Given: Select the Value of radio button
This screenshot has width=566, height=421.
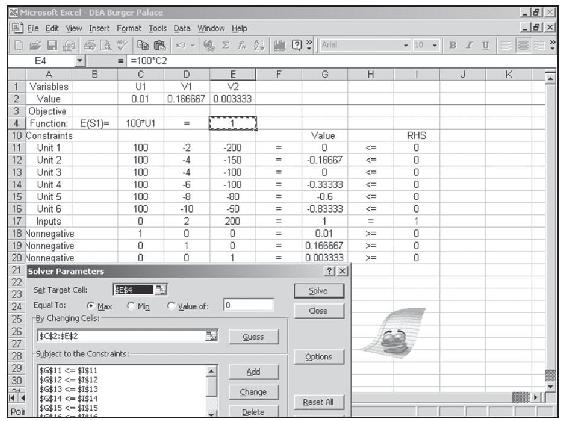Looking at the screenshot, I should pos(171,306).
